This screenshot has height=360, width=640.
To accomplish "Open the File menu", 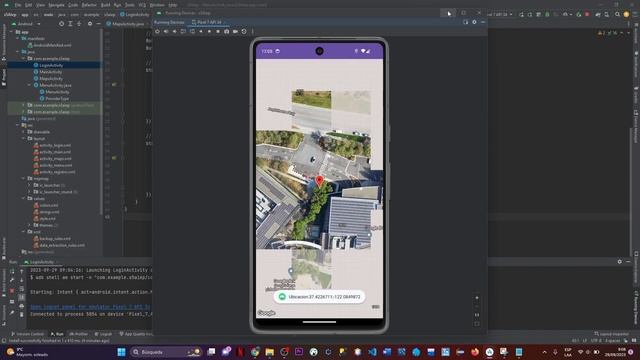I will 18,5.
